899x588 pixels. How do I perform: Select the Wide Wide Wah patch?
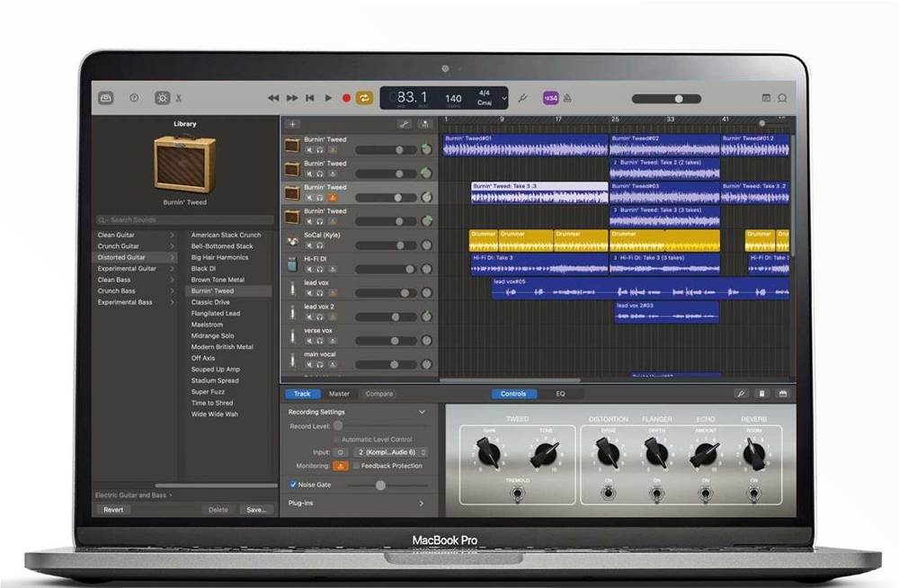215,414
